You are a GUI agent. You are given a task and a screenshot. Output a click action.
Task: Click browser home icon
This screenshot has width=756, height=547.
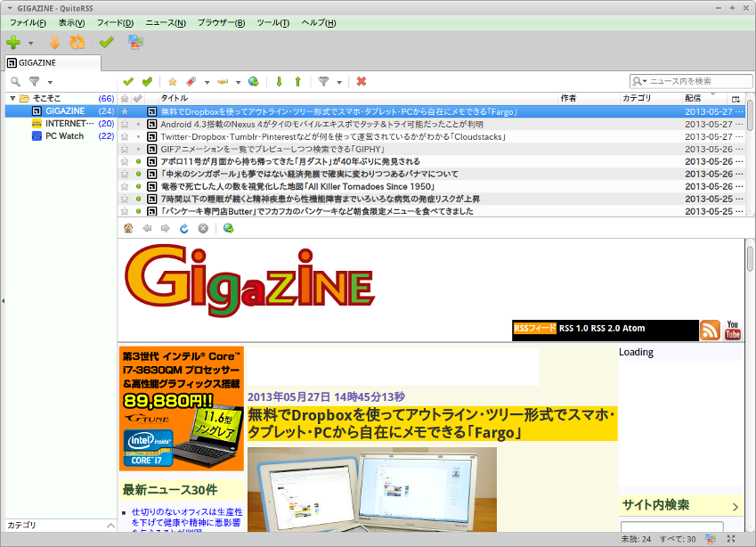click(x=128, y=228)
